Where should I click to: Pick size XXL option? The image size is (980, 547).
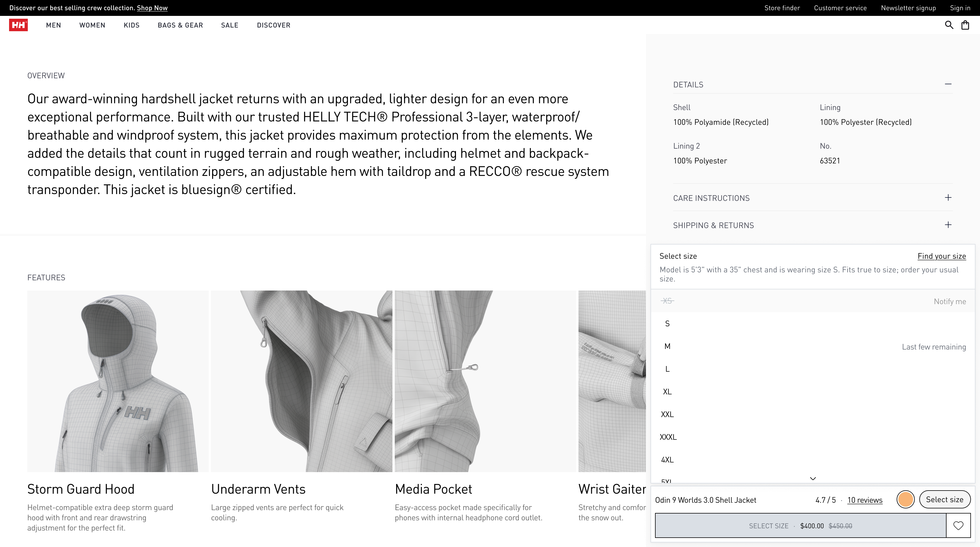coord(667,414)
